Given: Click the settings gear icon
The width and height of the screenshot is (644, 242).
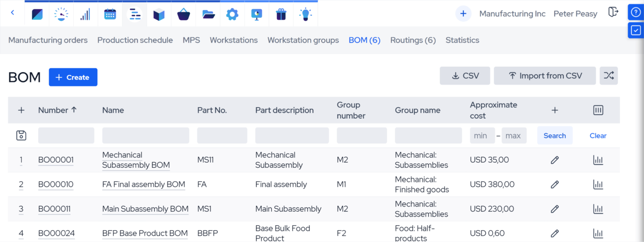Looking at the screenshot, I should coord(232,14).
